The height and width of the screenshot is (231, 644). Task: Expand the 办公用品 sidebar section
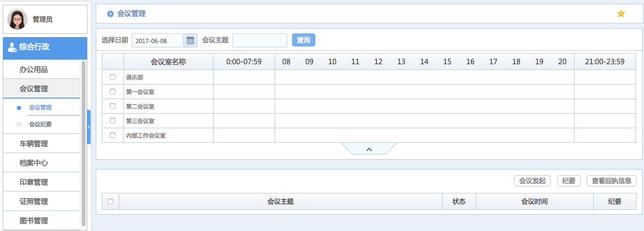34,69
